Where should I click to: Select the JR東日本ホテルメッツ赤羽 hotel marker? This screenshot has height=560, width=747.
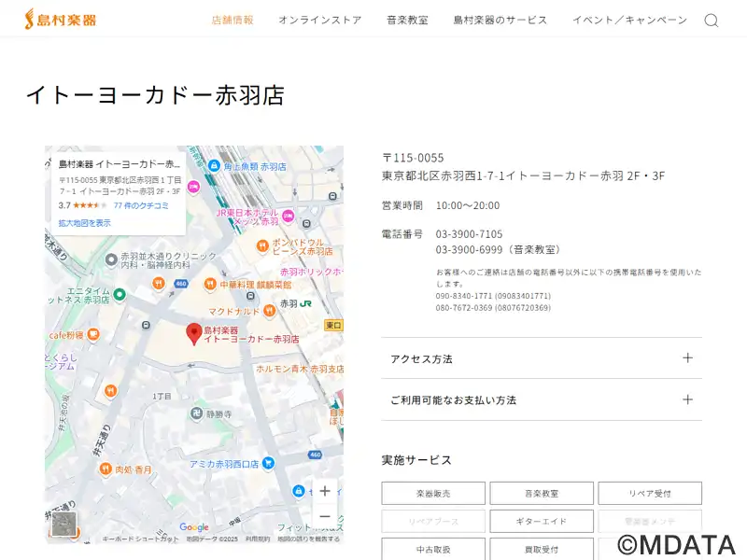click(x=289, y=216)
